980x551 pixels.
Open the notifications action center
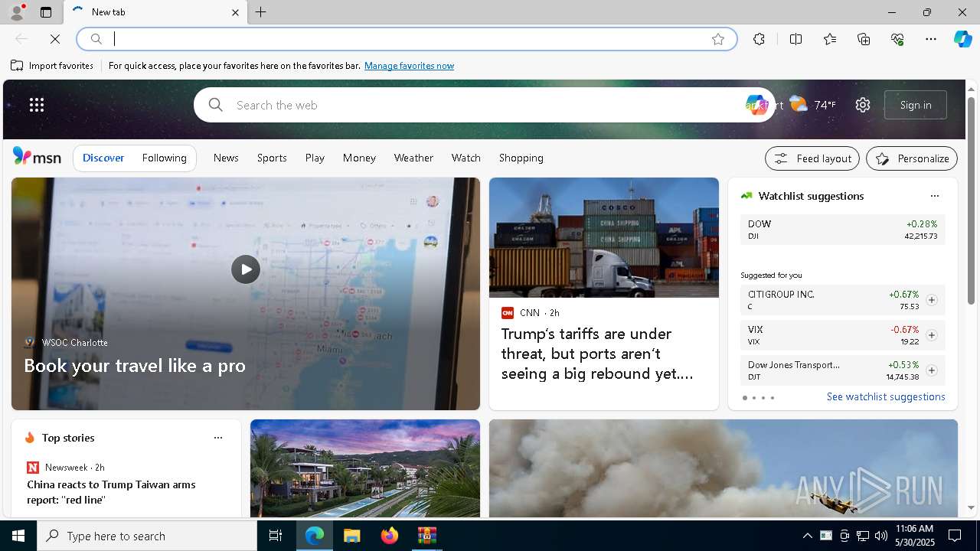coord(955,536)
